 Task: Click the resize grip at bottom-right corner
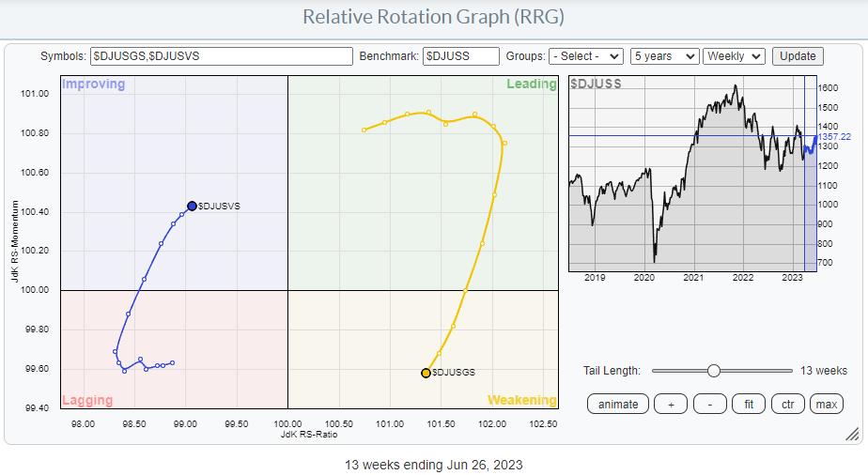[x=851, y=434]
